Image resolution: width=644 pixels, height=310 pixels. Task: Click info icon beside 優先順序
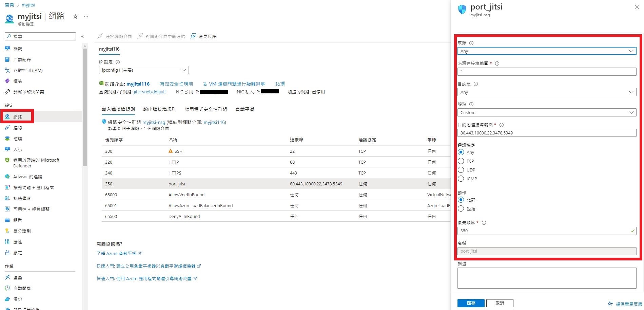point(484,223)
